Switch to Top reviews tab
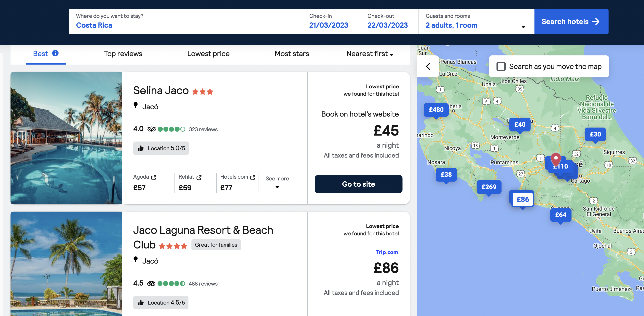The image size is (644, 316). coord(123,54)
